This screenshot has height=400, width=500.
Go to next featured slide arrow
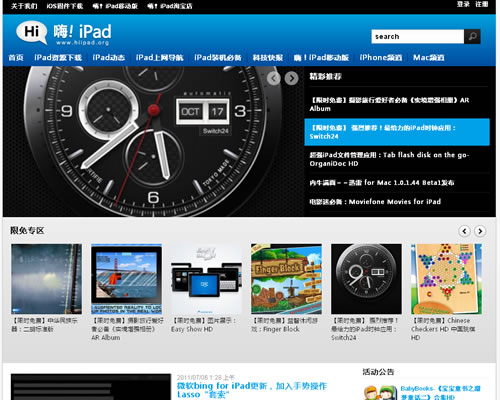click(x=291, y=78)
